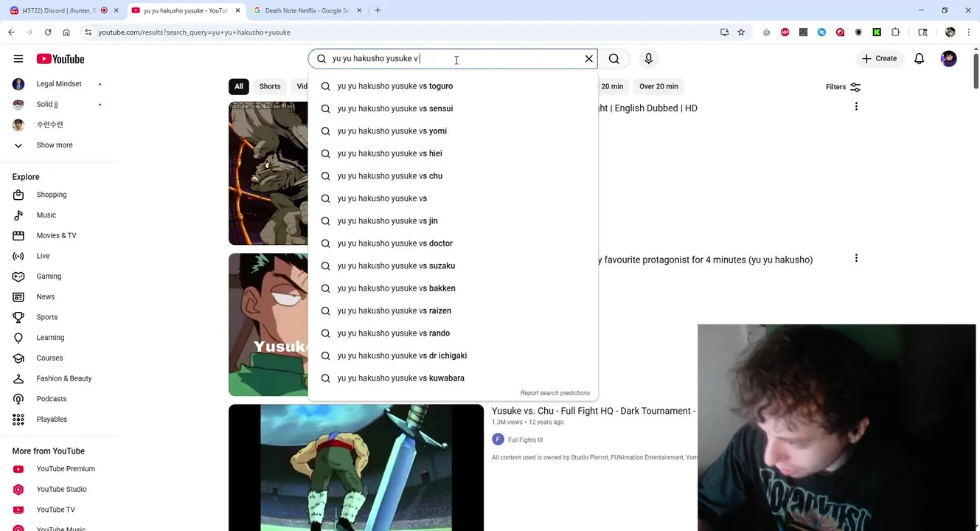This screenshot has width=980, height=531.
Task: Select the All filter chip
Action: pyautogui.click(x=239, y=86)
